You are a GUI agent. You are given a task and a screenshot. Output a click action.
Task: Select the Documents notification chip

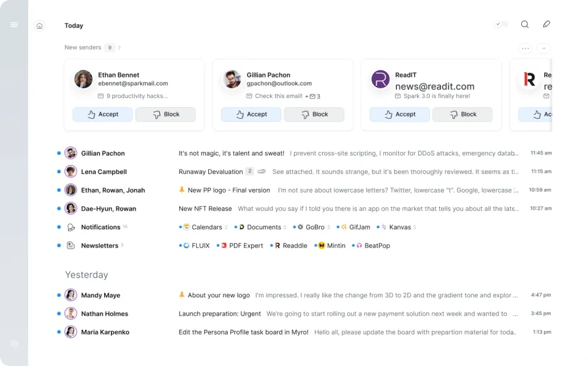pos(260,227)
